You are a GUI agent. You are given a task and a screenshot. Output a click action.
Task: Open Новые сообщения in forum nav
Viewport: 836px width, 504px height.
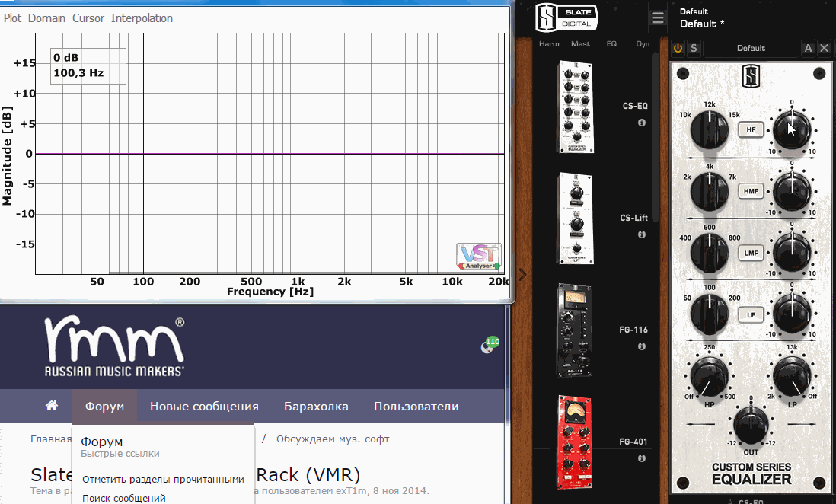coord(204,407)
